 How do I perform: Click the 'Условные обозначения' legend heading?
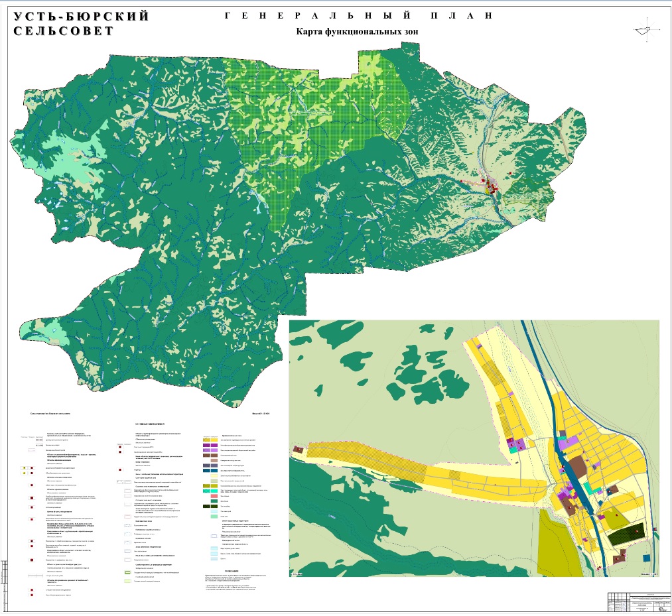pyautogui.click(x=149, y=424)
